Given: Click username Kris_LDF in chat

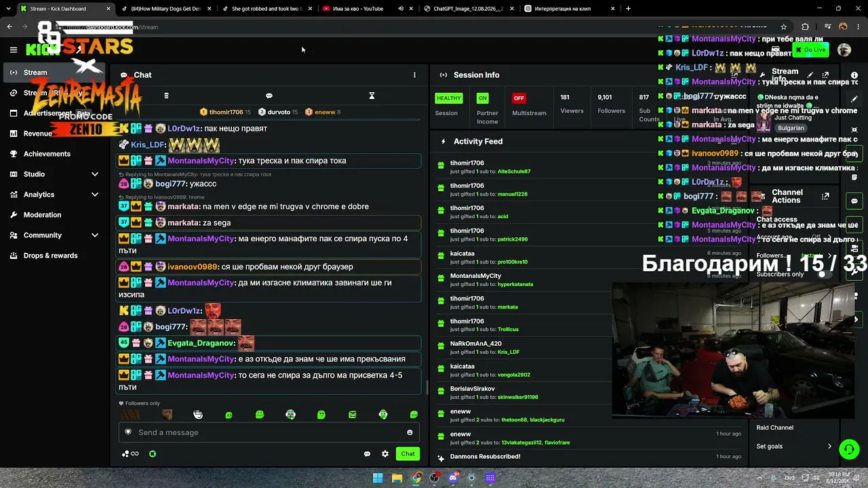Looking at the screenshot, I should 148,145.
